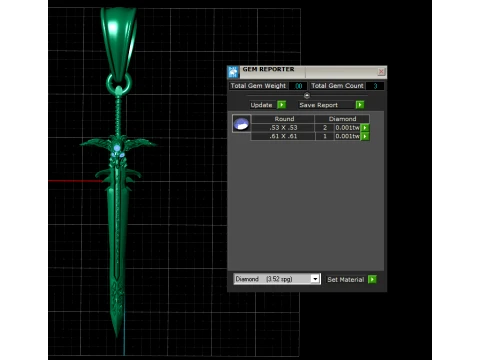Click the Diamond column header
The width and height of the screenshot is (480, 360).
coord(342,119)
